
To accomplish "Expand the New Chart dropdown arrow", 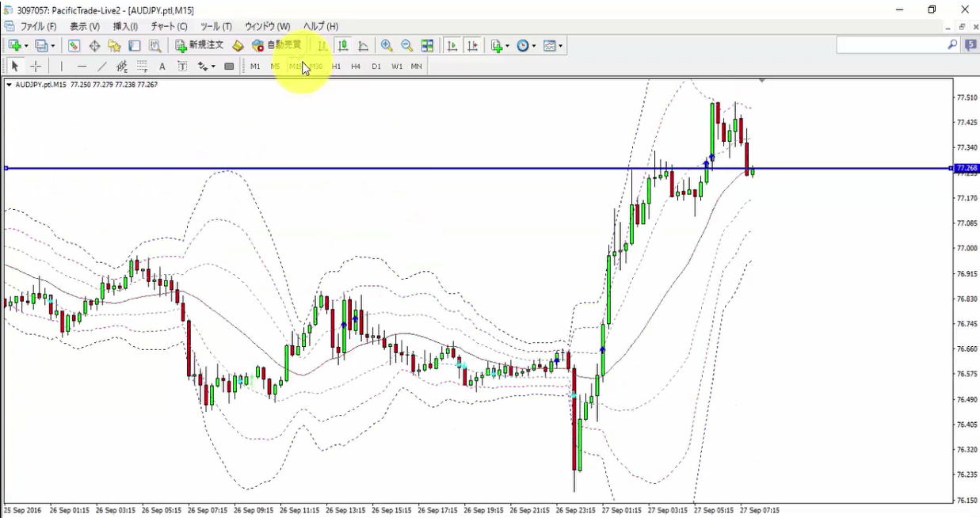I will tap(27, 46).
